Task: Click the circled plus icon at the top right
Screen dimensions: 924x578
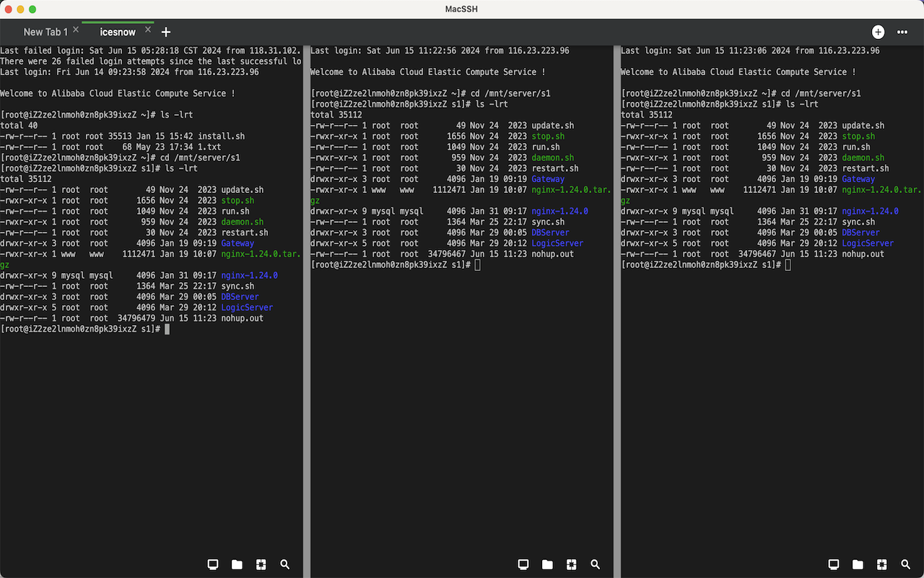Action: click(x=878, y=32)
